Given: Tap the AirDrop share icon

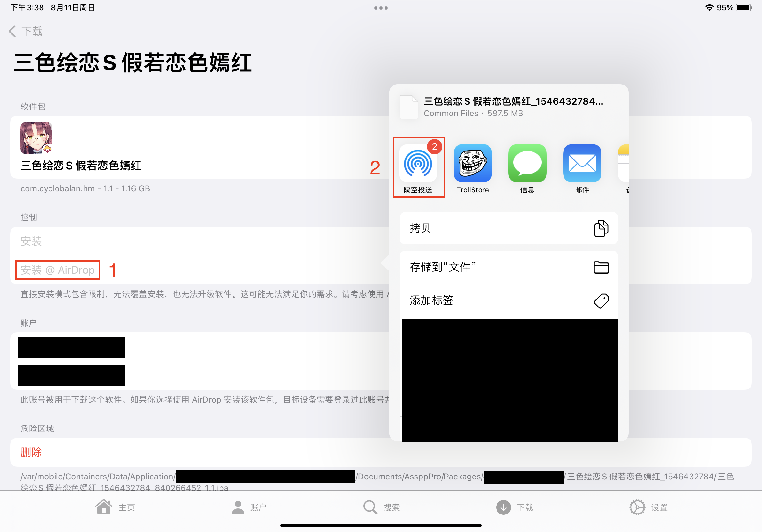Looking at the screenshot, I should tap(417, 164).
